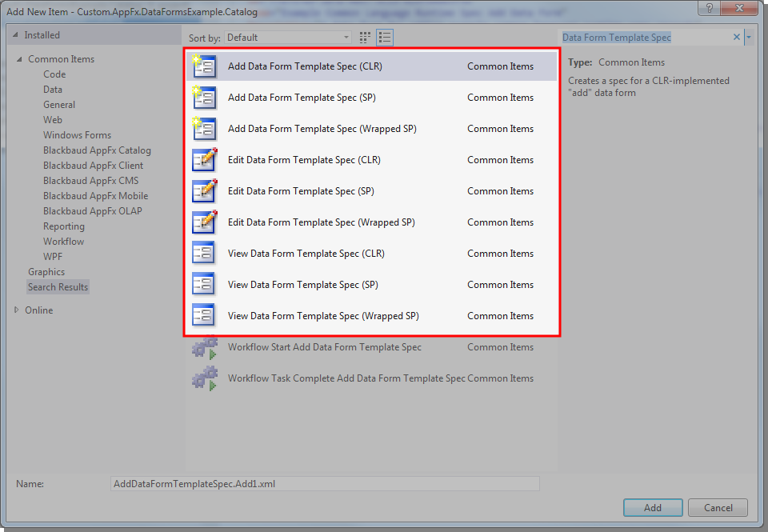Switch to small icons list view
Image resolution: width=768 pixels, height=532 pixels.
click(385, 38)
